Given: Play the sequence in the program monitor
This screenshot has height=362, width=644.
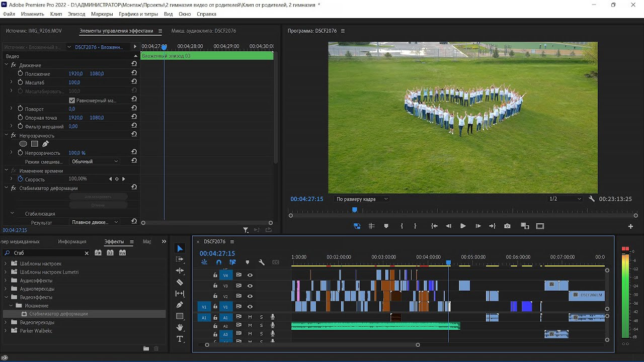Looking at the screenshot, I should [x=463, y=226].
